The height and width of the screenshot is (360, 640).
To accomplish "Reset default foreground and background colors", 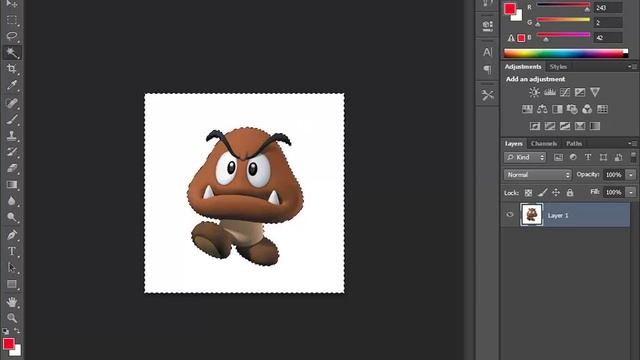I will coord(5,331).
